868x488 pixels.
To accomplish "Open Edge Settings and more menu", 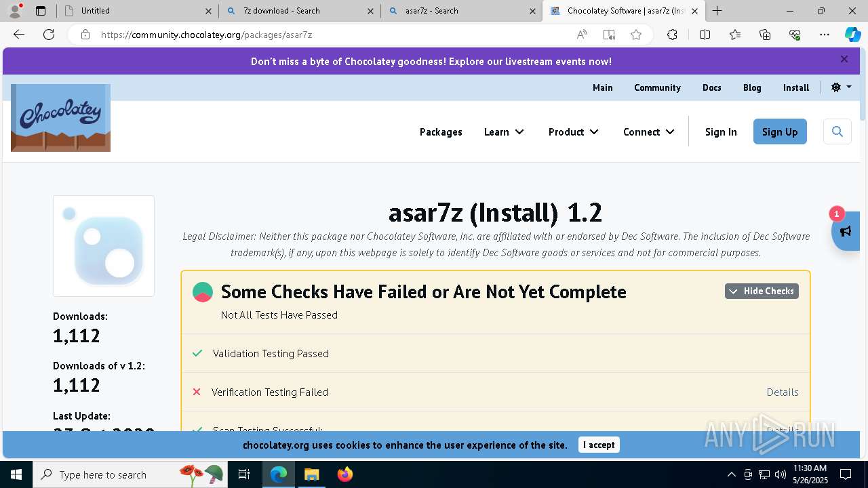I will pos(825,35).
